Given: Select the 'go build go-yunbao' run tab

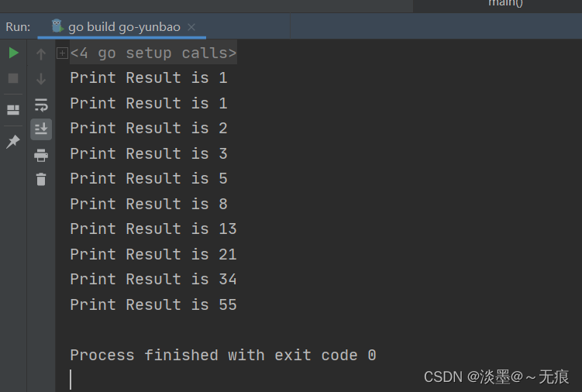Looking at the screenshot, I should click(124, 27).
